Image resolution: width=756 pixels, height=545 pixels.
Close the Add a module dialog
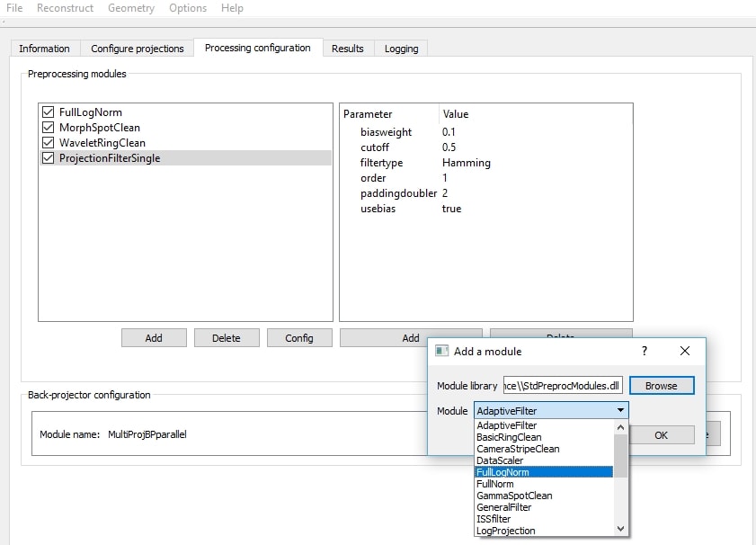coord(685,351)
